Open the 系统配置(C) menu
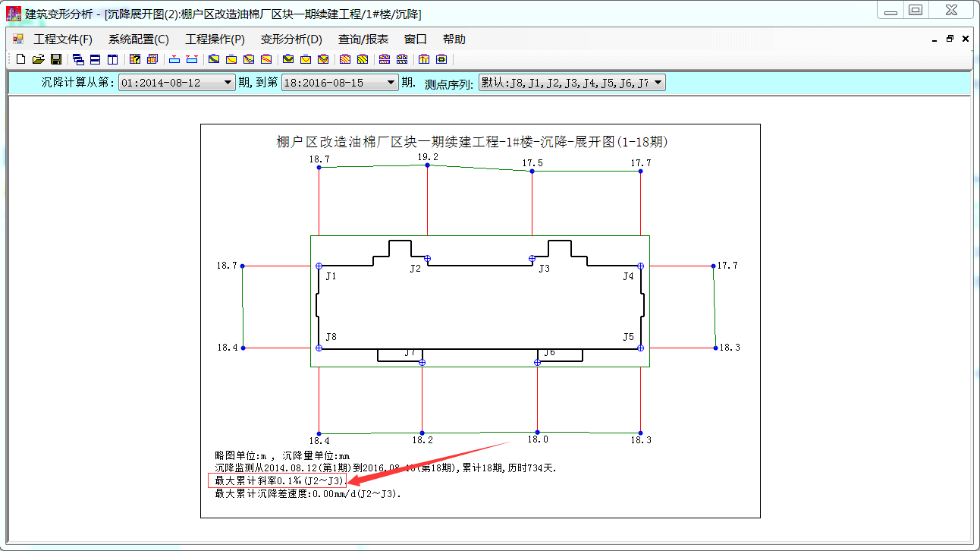 [139, 39]
